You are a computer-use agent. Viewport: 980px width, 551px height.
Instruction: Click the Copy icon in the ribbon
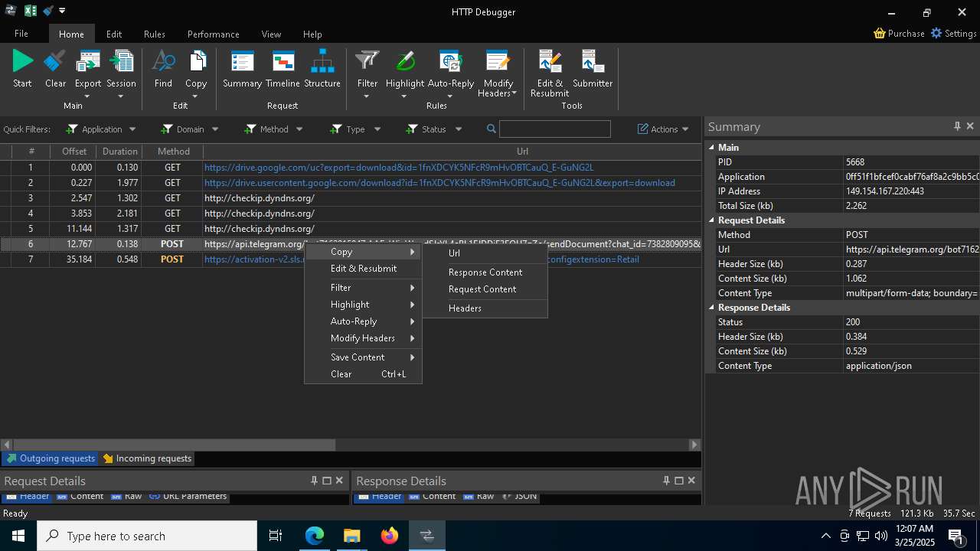(196, 61)
